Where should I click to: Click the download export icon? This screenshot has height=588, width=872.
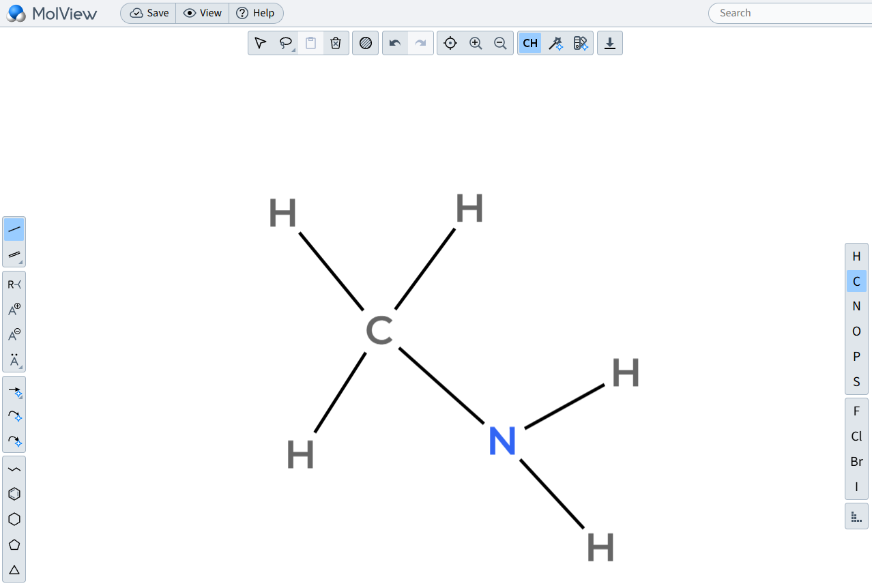tap(610, 43)
